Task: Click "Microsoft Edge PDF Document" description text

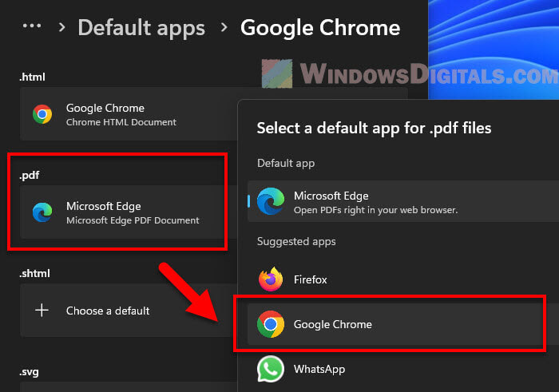Action: coord(133,220)
